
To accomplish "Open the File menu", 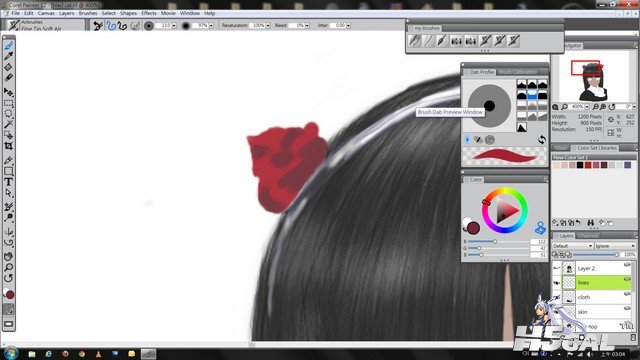I will click(16, 13).
